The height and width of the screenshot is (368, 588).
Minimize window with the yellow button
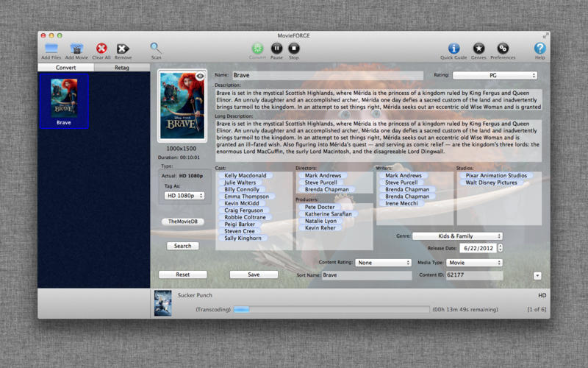pyautogui.click(x=51, y=35)
